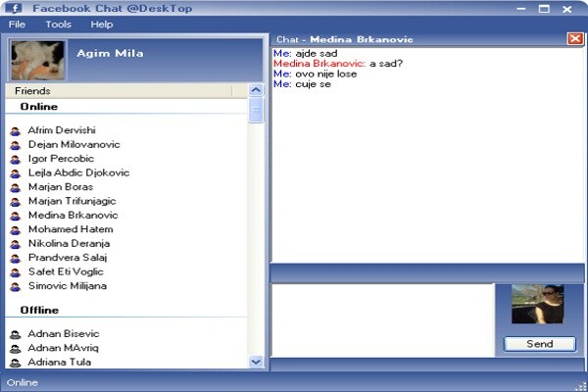Click the friends list scrollbar thumb

256,111
